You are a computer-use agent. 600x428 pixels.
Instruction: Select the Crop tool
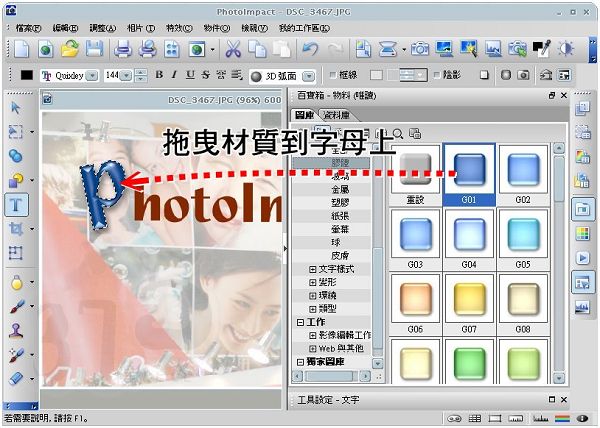coord(16,229)
